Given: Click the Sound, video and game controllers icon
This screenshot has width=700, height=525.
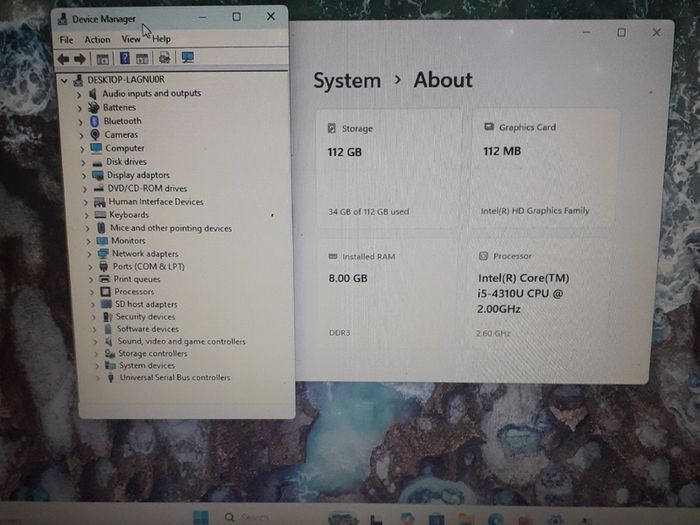Looking at the screenshot, I should point(108,341).
